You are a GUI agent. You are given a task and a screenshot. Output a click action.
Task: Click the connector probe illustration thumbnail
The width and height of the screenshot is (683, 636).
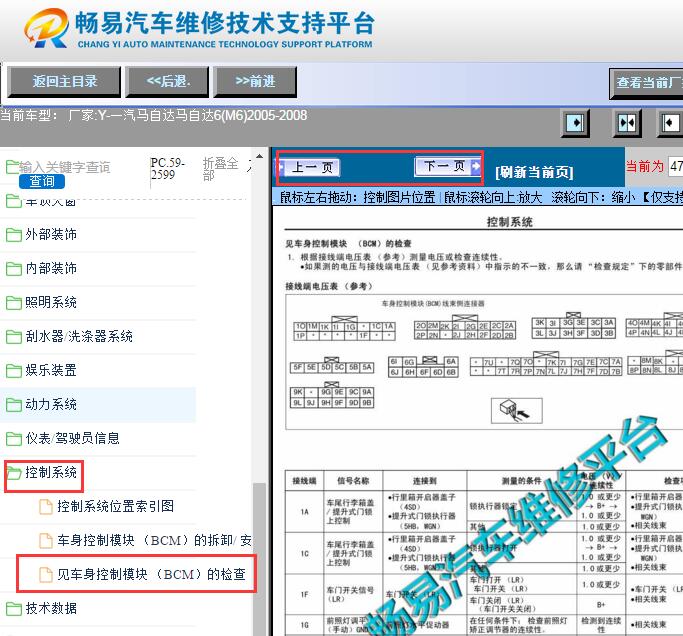click(517, 410)
